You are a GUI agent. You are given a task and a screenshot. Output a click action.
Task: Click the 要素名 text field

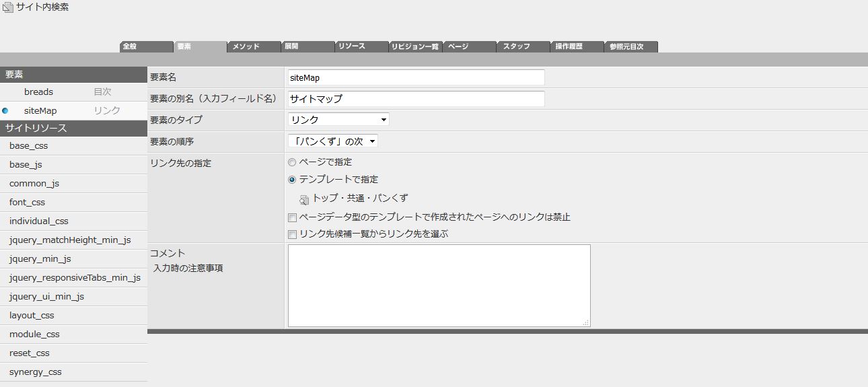(x=416, y=78)
